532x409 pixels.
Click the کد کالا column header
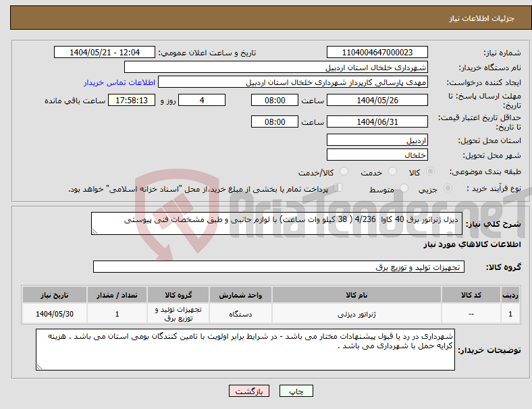click(x=471, y=295)
